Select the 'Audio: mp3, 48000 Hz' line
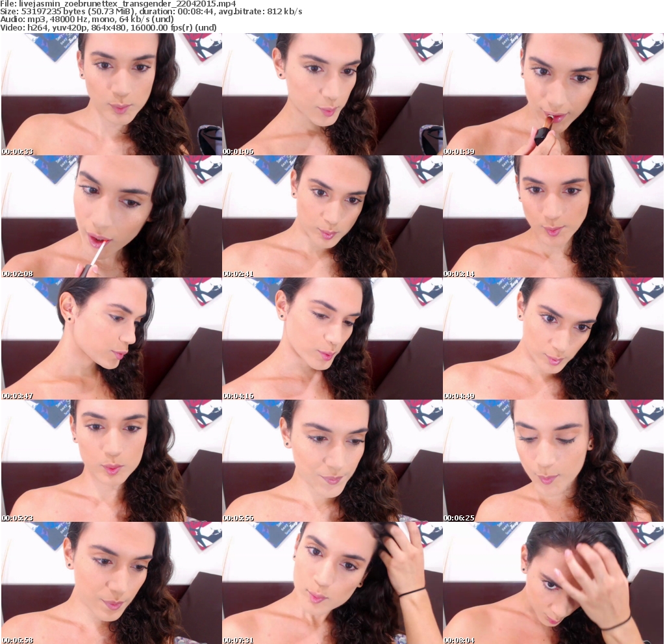Screen dimensions: 665x644 click(87, 19)
